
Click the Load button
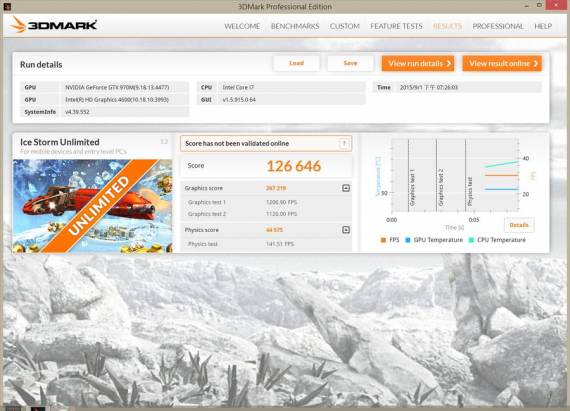[x=296, y=63]
